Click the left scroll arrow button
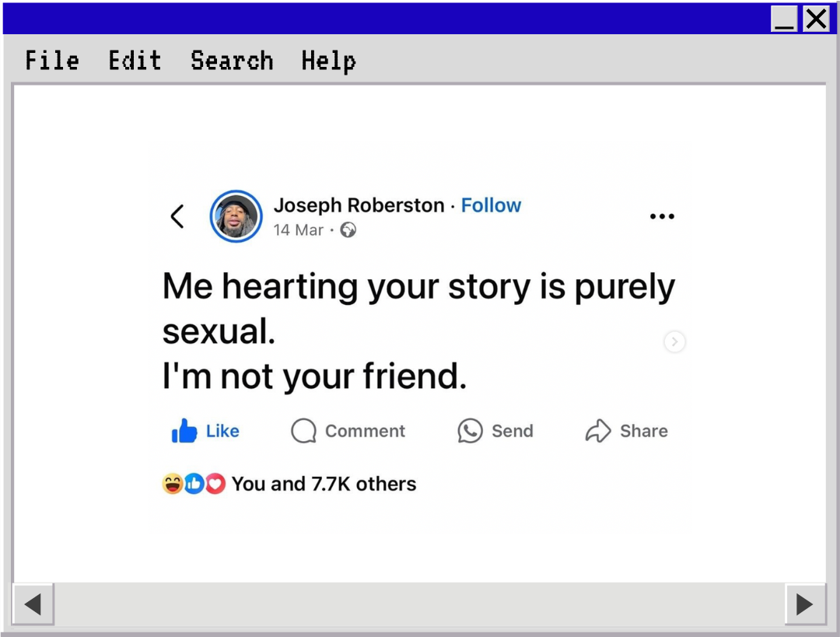The height and width of the screenshot is (637, 840). [33, 604]
